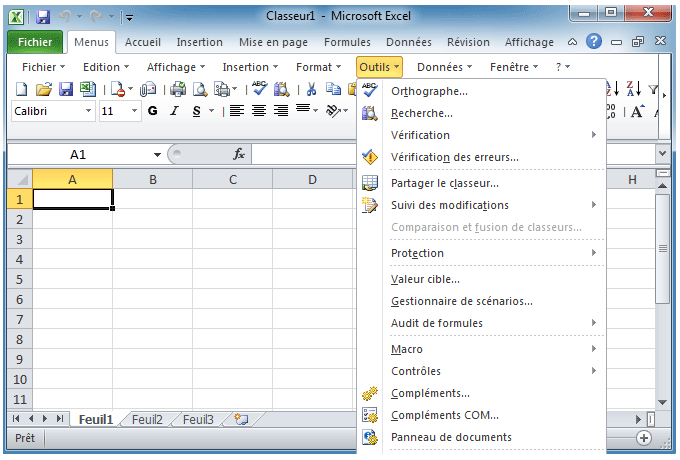This screenshot has width=680, height=460.
Task: Click the Copy icon in toolbar
Action: point(333,89)
